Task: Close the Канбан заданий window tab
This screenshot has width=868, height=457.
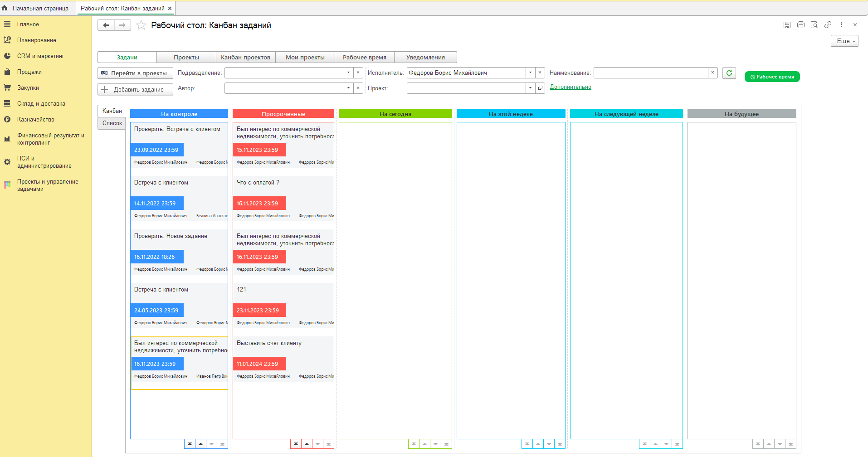Action: click(170, 8)
